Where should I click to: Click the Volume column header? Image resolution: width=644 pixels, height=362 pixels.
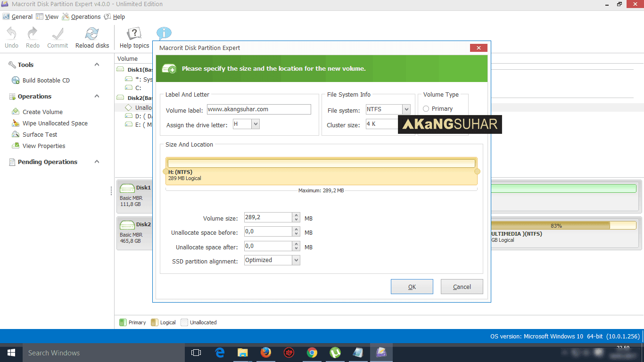tap(127, 59)
